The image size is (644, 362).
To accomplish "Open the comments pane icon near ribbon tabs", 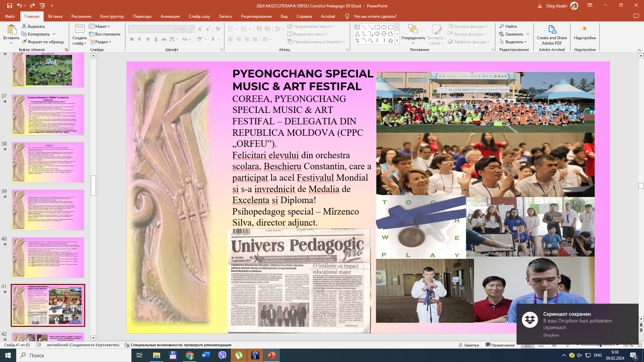I will (x=636, y=16).
